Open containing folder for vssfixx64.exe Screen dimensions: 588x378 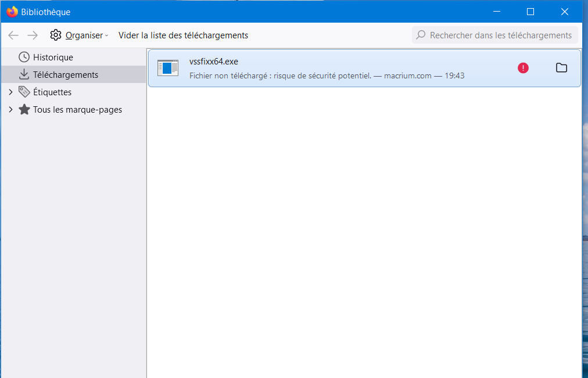(561, 68)
